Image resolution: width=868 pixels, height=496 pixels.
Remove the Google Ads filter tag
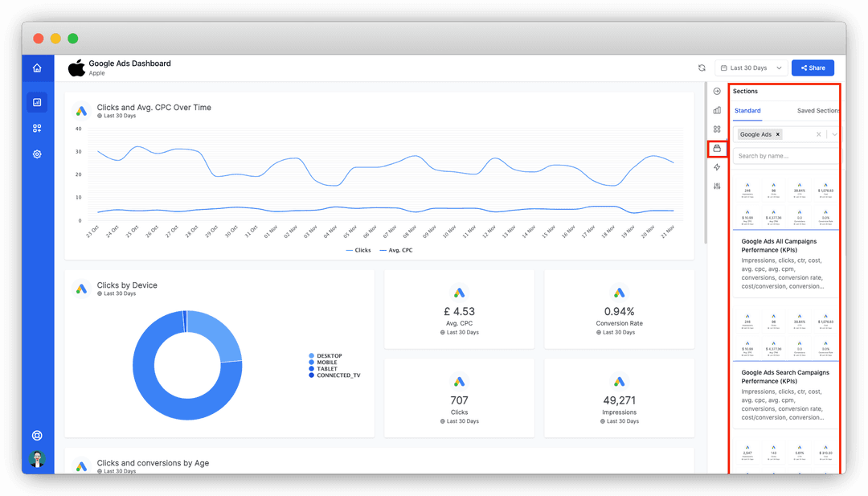coord(778,134)
